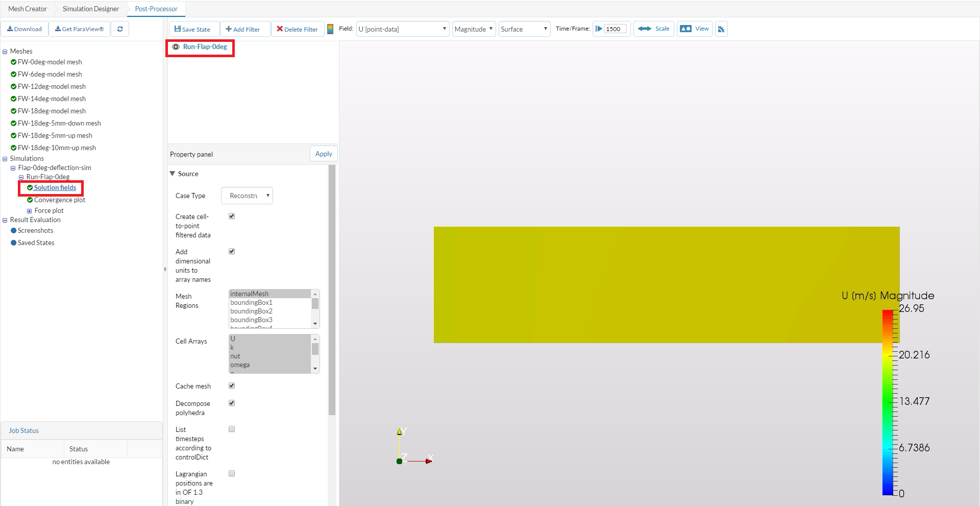Click the Delete Filter X button
Image resolution: width=980 pixels, height=506 pixels.
[298, 29]
